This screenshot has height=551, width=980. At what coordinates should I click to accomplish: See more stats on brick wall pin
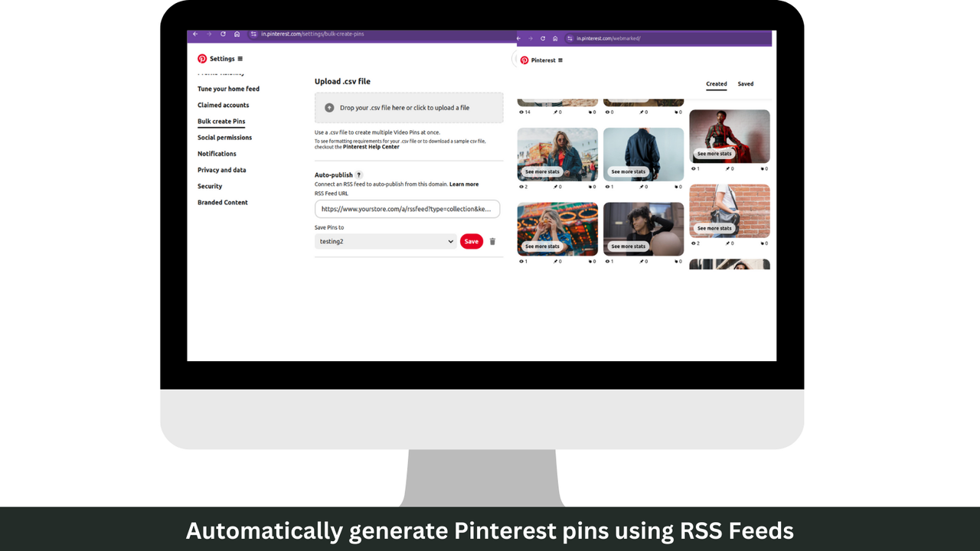(x=714, y=228)
